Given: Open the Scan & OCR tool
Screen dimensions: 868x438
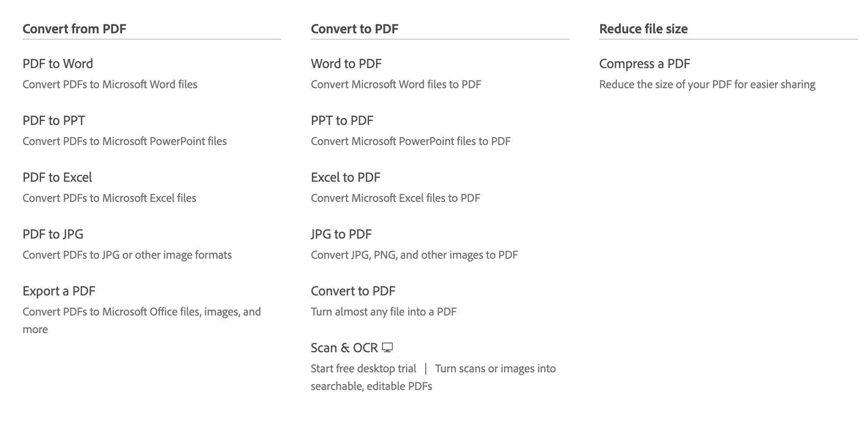Looking at the screenshot, I should [344, 348].
